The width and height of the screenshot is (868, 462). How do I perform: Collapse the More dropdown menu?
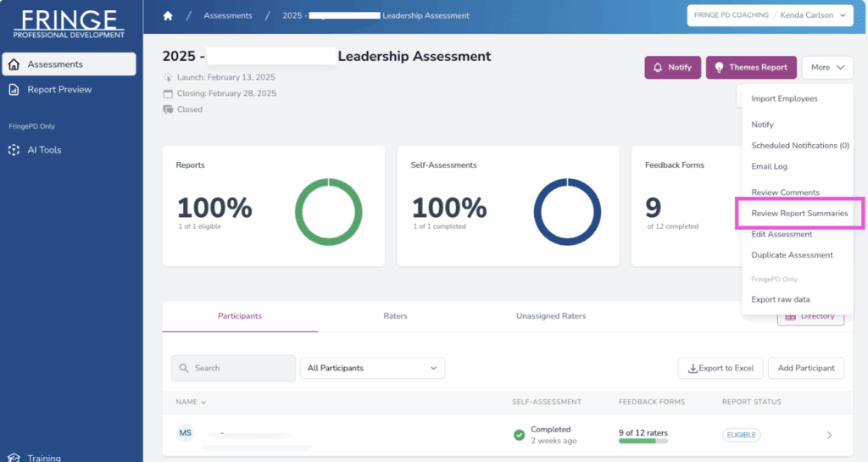tap(827, 68)
